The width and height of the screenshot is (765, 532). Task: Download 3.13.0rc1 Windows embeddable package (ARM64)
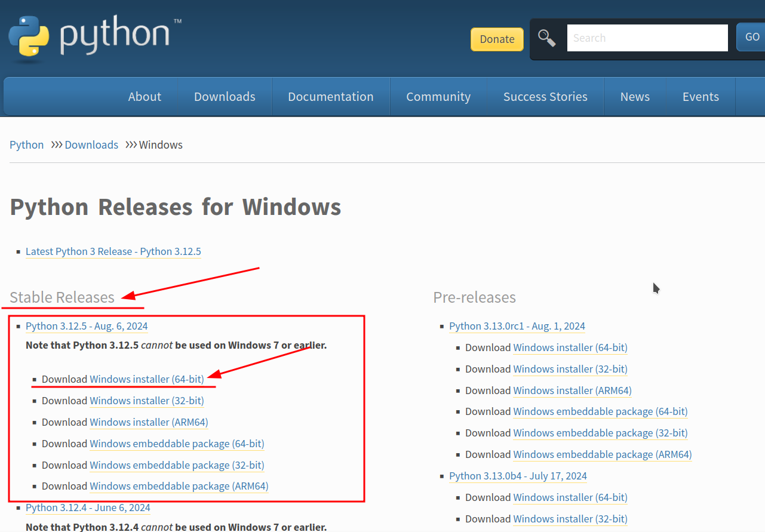603,454
